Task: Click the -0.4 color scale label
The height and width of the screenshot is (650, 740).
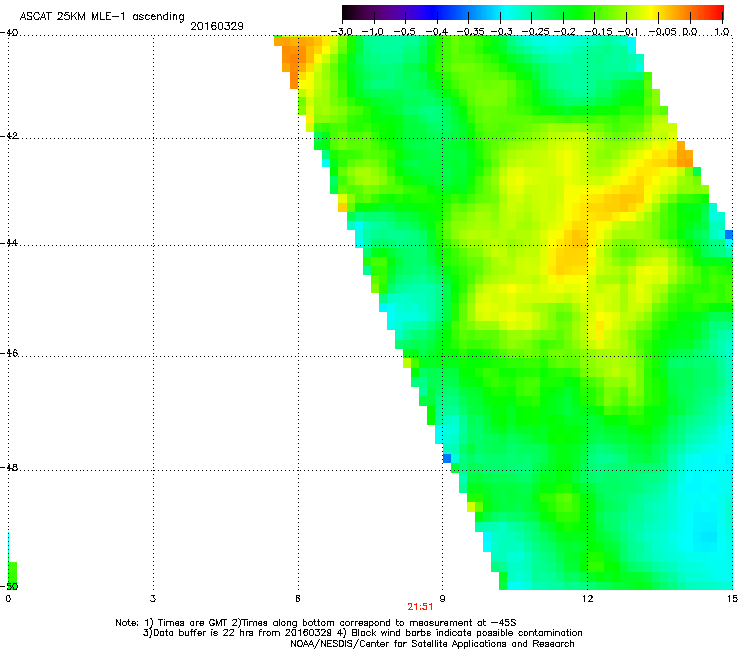Action: click(437, 32)
